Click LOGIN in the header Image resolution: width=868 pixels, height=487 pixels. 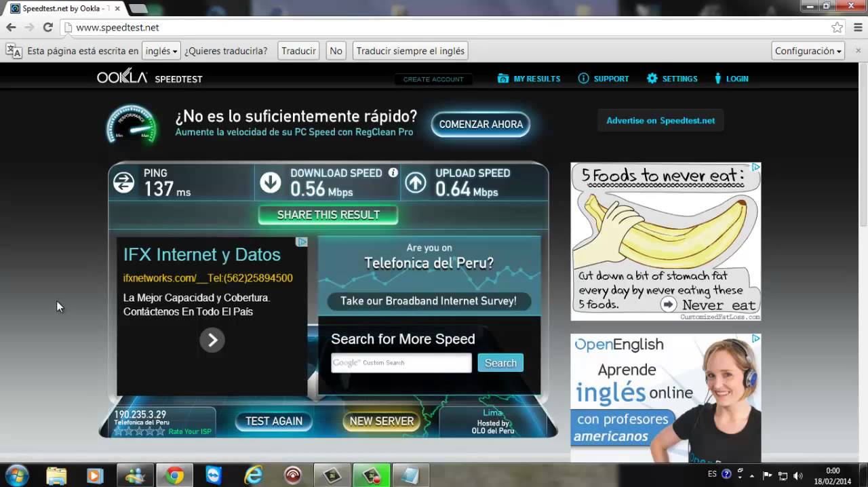pos(731,79)
